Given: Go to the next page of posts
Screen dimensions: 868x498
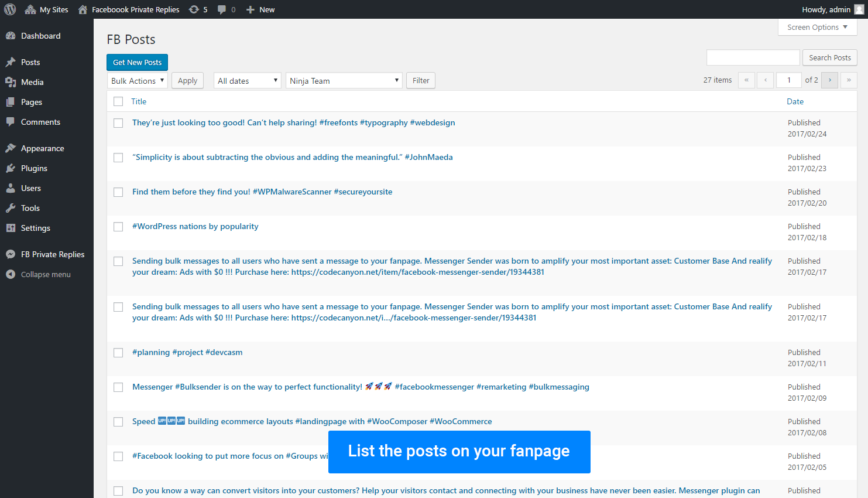Looking at the screenshot, I should pos(829,80).
